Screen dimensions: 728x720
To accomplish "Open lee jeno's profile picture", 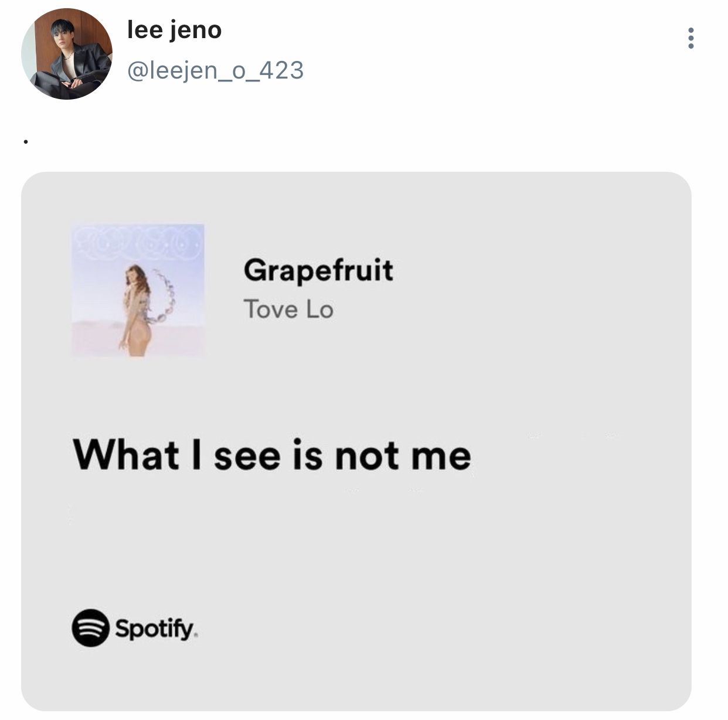I will (67, 54).
